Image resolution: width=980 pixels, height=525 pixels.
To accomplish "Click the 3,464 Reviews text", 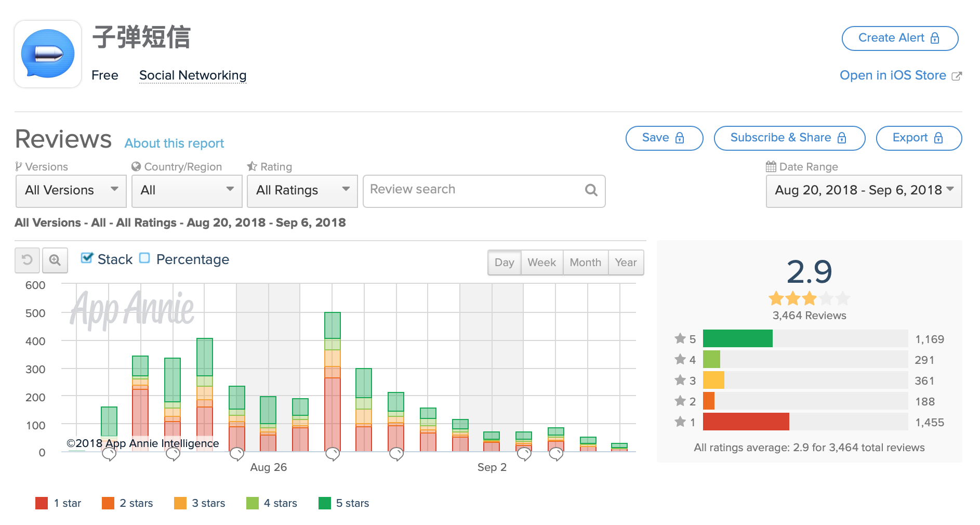I will [x=809, y=316].
